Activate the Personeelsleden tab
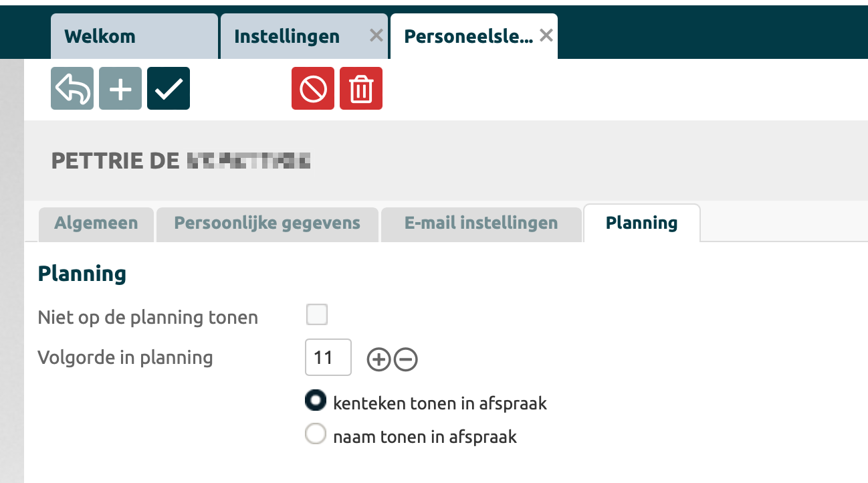Viewport: 868px width, 483px height. [468, 36]
